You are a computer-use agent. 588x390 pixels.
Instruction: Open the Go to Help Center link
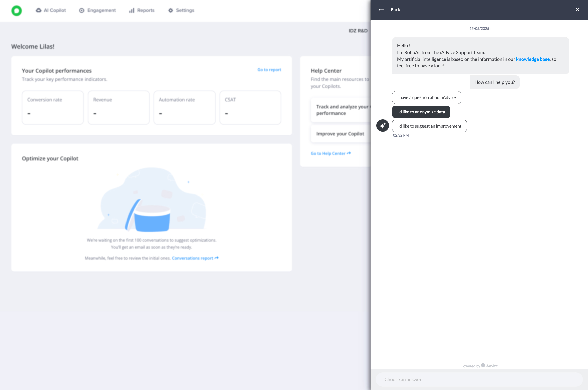point(330,153)
